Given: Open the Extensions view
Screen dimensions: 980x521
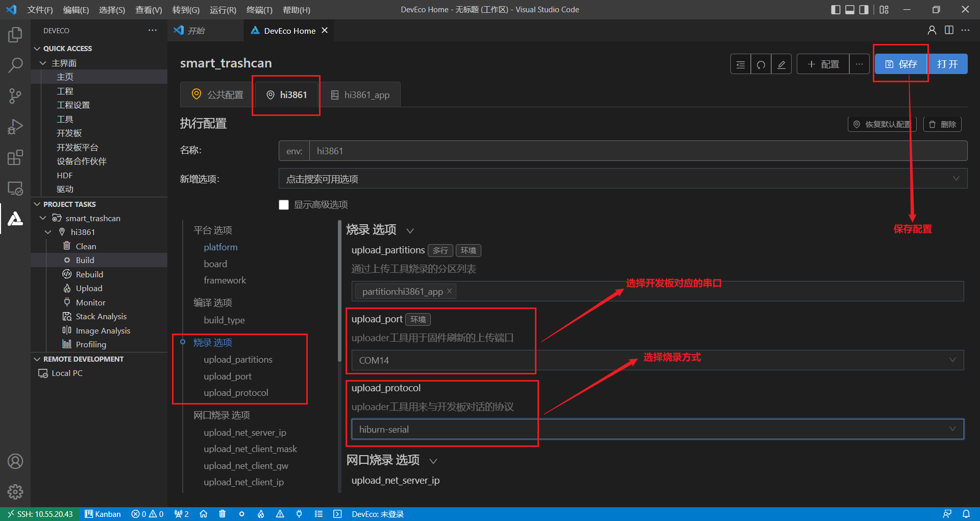Looking at the screenshot, I should 15,157.
